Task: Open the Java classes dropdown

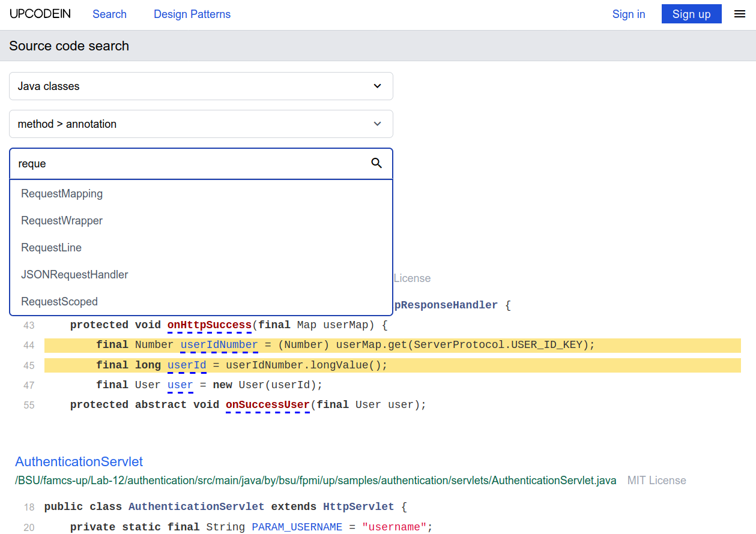Action: point(201,86)
